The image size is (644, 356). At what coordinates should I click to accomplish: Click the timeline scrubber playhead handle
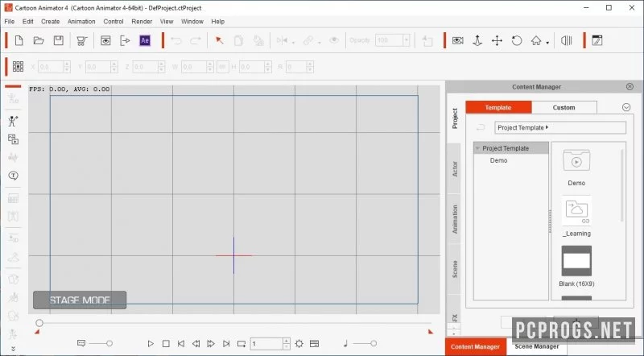pyautogui.click(x=39, y=323)
